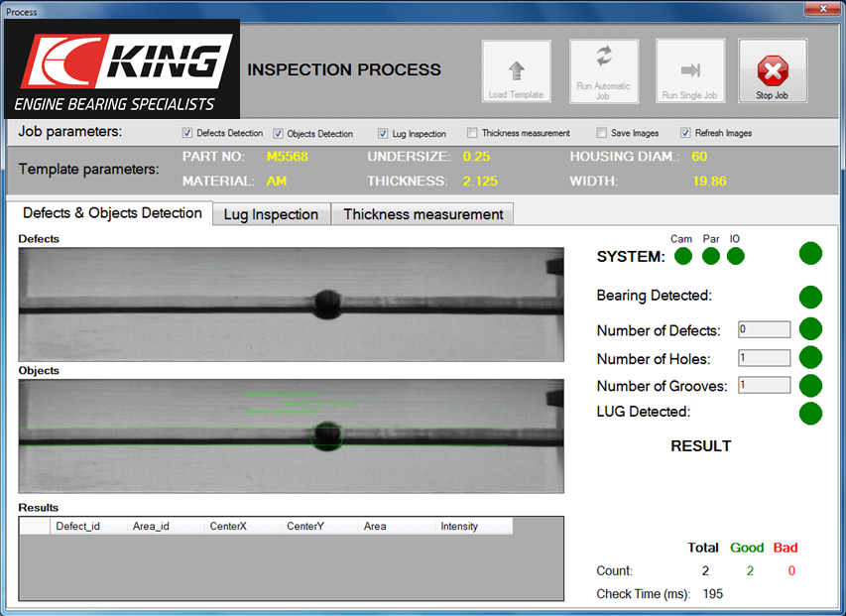Switch to the Lug Inspection tab
This screenshot has width=846, height=616.
(271, 214)
